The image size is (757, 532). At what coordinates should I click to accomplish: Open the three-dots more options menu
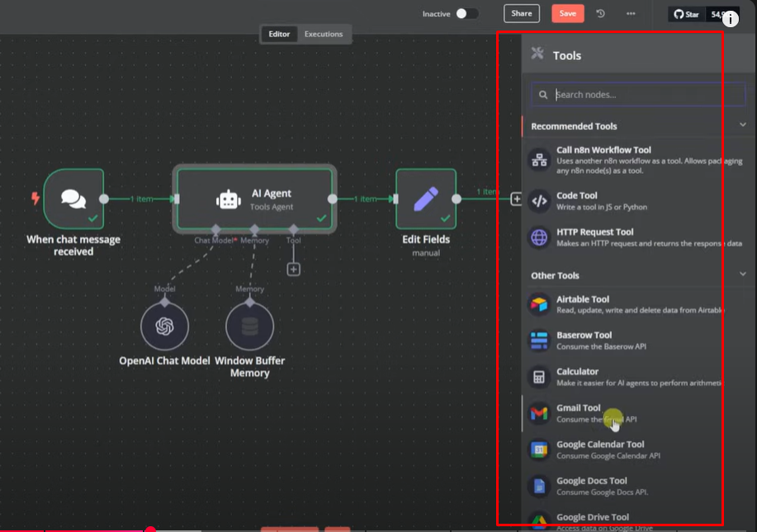point(631,13)
